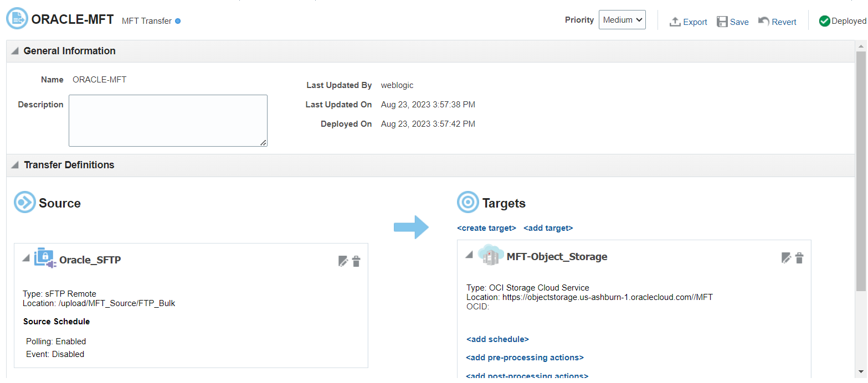Click the green Deployed status icon

[824, 21]
